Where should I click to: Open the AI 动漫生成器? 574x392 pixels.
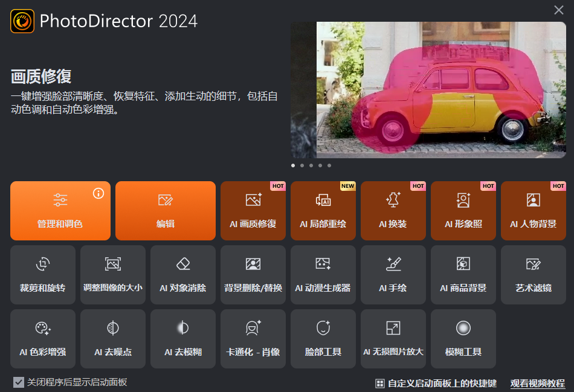[323, 275]
